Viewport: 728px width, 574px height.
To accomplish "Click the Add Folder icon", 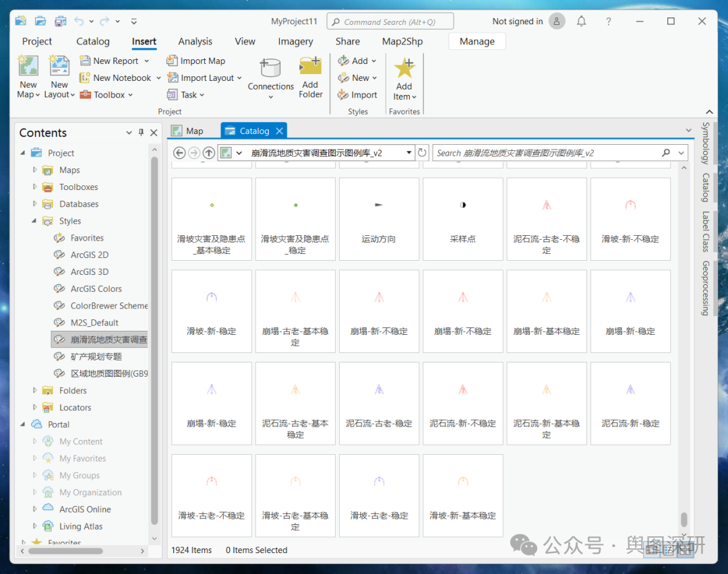I will pyautogui.click(x=311, y=66).
